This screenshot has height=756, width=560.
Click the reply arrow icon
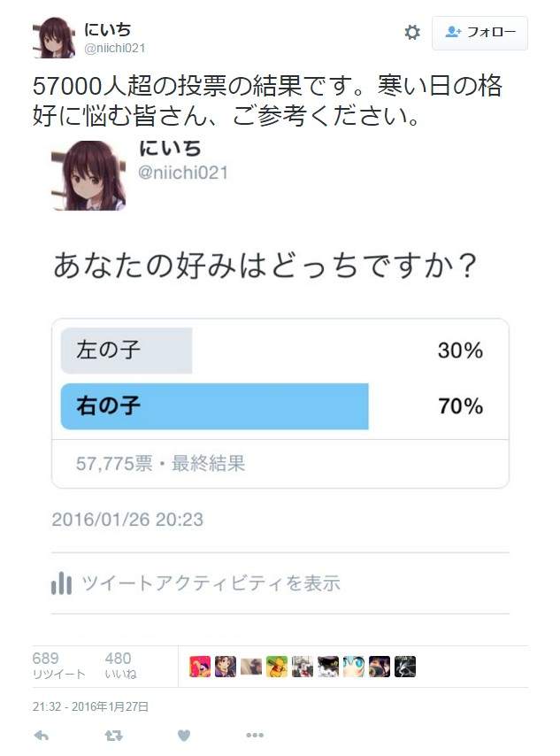pos(41,736)
